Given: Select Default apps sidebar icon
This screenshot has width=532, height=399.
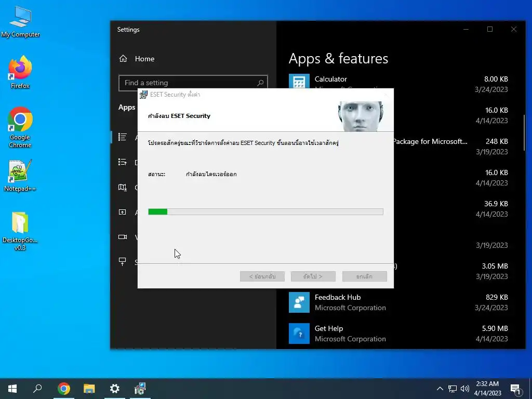Looking at the screenshot, I should click(123, 162).
